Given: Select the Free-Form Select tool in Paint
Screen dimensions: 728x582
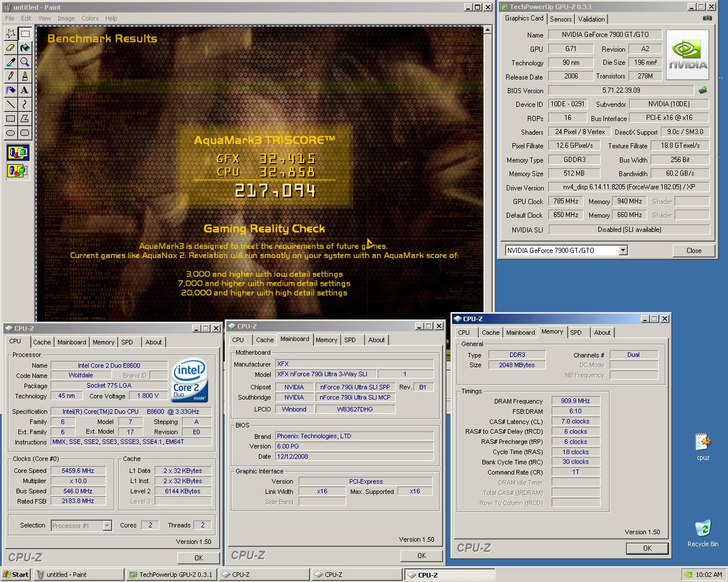Looking at the screenshot, I should (10, 33).
